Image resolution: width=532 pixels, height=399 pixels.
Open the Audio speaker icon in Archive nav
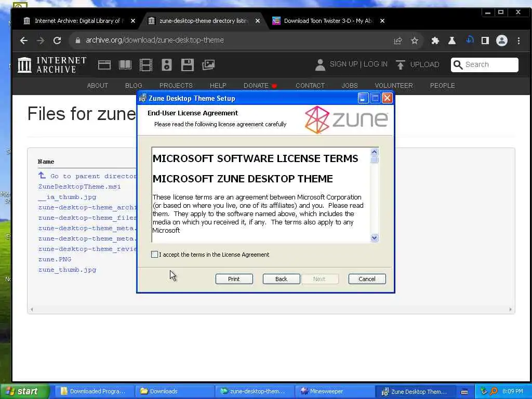tap(167, 65)
